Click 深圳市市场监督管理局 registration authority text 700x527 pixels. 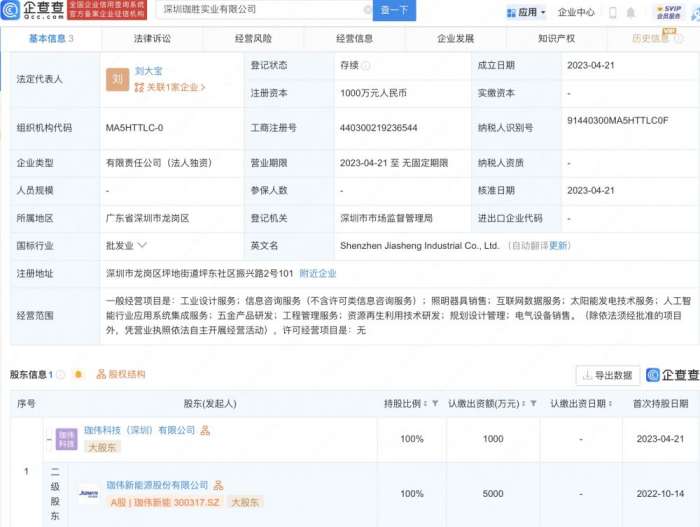(x=387, y=218)
